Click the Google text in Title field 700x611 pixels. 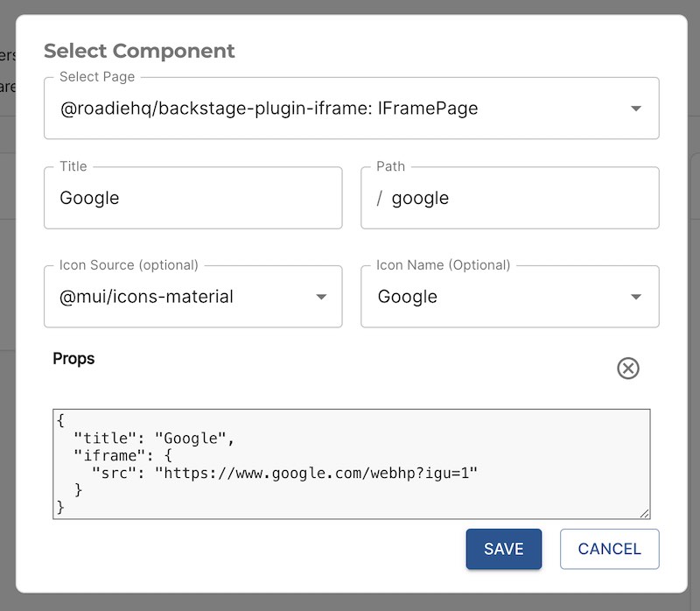pyautogui.click(x=88, y=198)
